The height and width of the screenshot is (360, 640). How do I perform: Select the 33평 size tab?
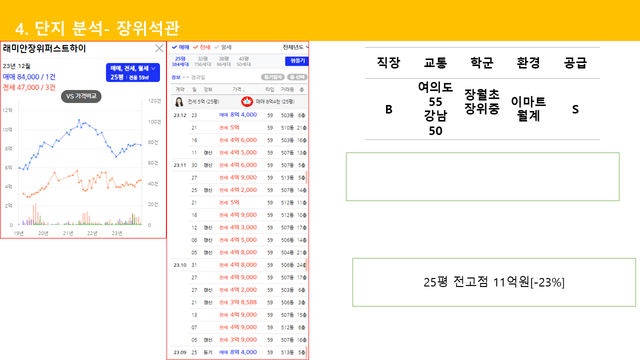click(x=202, y=62)
